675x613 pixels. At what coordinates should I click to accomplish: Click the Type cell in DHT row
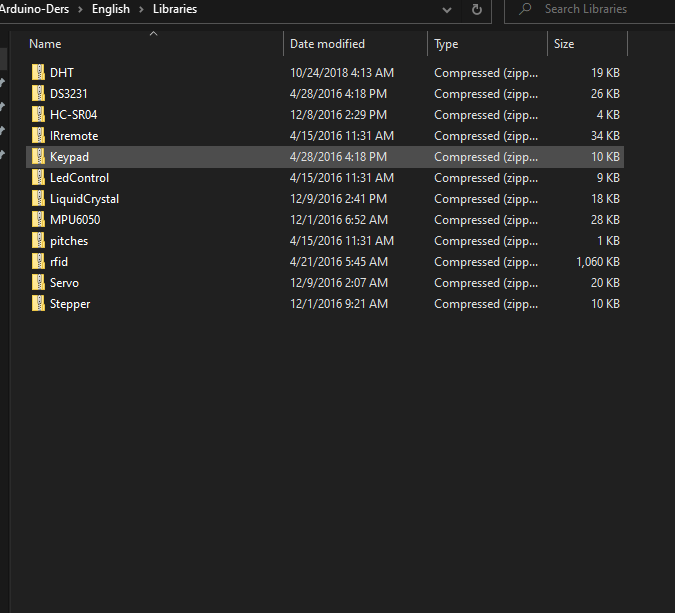coord(486,73)
